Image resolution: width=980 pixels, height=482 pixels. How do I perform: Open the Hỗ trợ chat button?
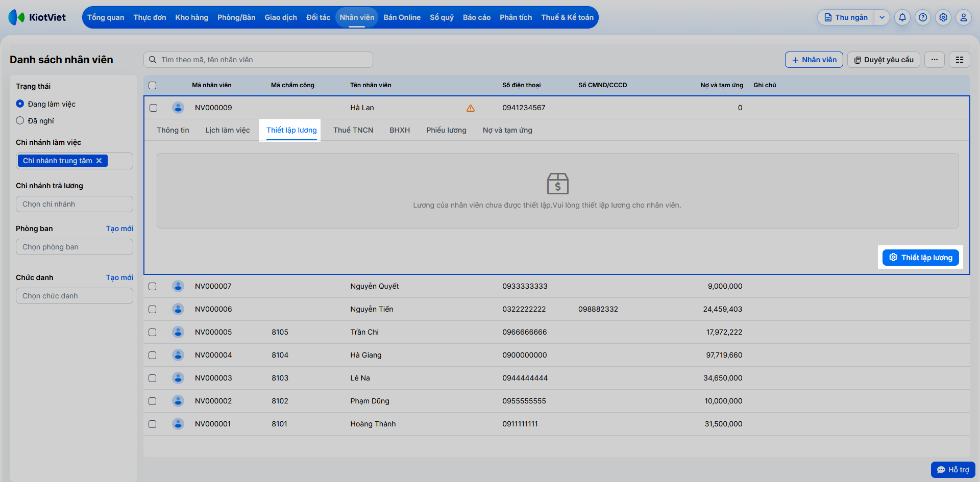tap(953, 470)
